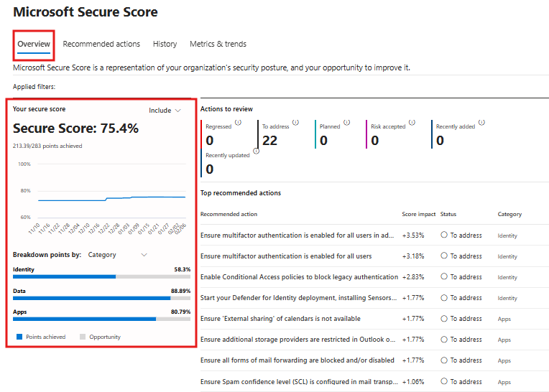Image resolution: width=549 pixels, height=392 pixels.
Task: Open the Spam confidence level (SCL) action
Action: tap(299, 381)
